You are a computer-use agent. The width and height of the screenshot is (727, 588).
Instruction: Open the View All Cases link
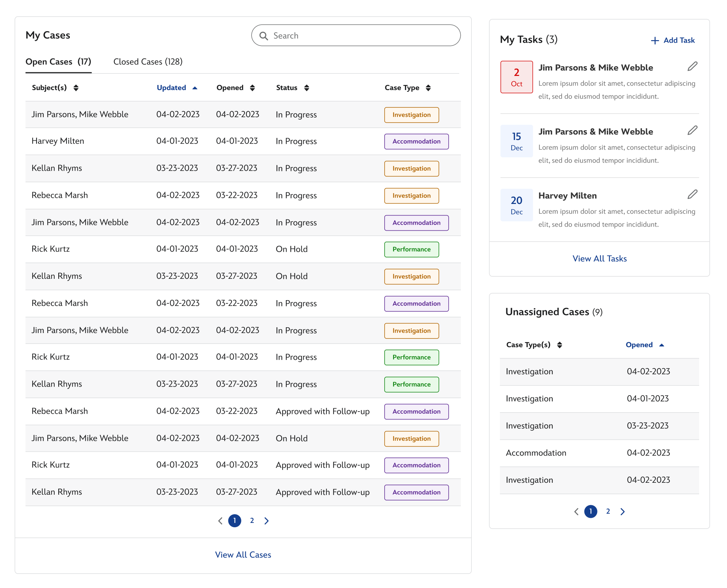click(243, 555)
